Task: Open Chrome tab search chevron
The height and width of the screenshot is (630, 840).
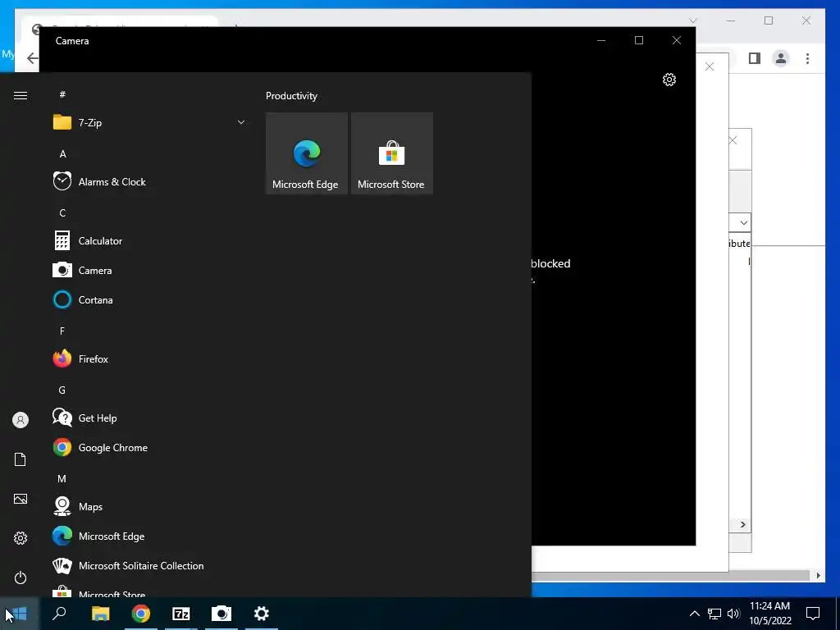Action: click(692, 21)
